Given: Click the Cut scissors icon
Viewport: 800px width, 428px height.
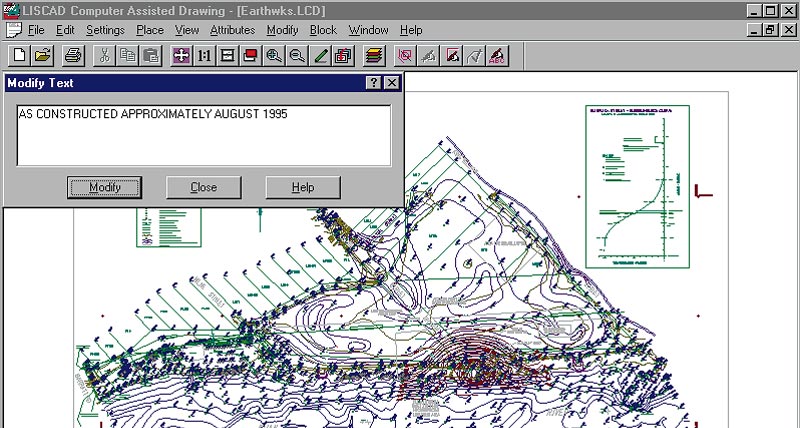Looking at the screenshot, I should coord(104,55).
